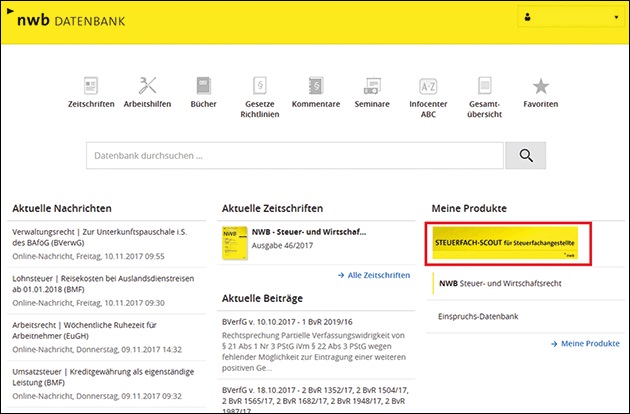Focus the Datenbank durchsuchen search field
Viewport: 630px width, 414px height.
pos(295,157)
